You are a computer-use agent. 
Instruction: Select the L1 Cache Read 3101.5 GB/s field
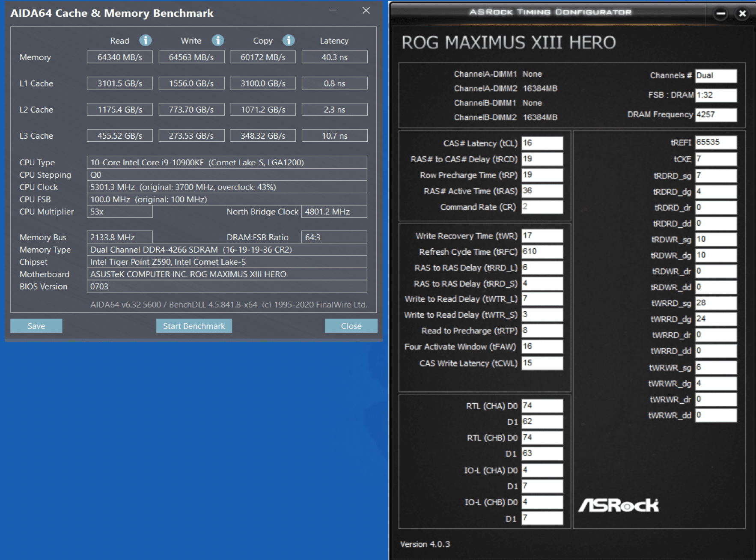120,83
